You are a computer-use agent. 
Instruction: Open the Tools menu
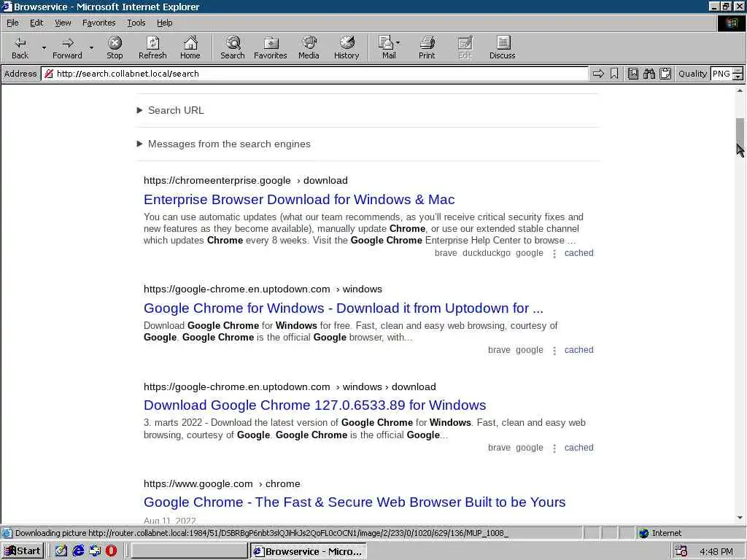tap(136, 23)
